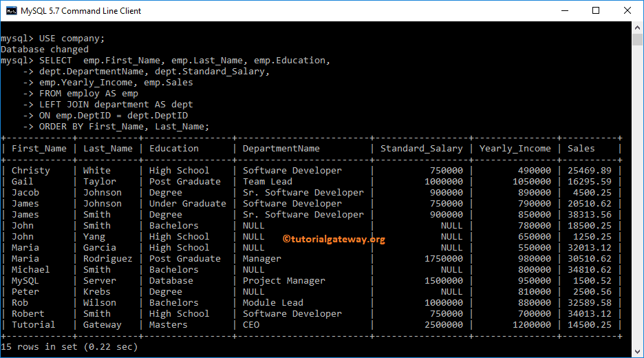Select the Christy first name cell
Screen dimensions: 644x358
pos(31,171)
